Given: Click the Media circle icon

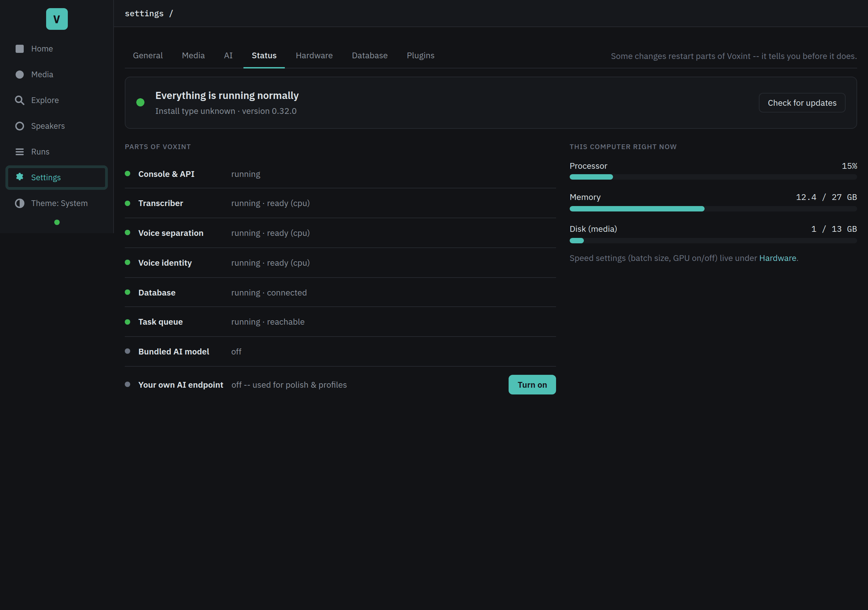Looking at the screenshot, I should (x=20, y=75).
